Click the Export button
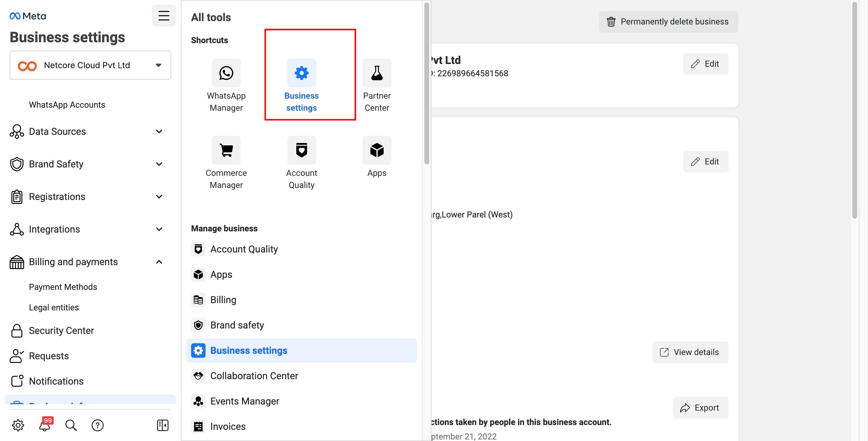This screenshot has height=441, width=868. [x=700, y=408]
